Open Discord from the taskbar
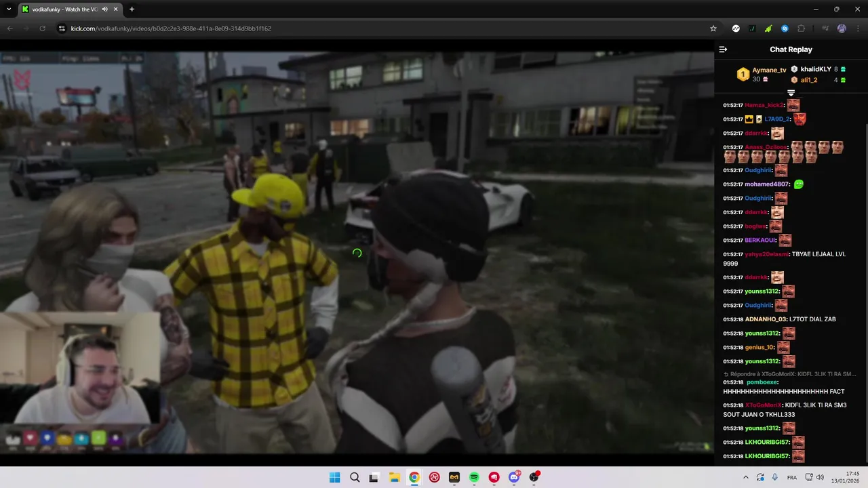 (x=514, y=477)
